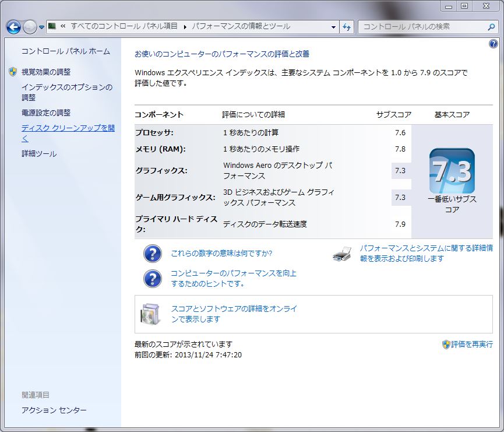Click the software box icon
The height and width of the screenshot is (432, 504).
[150, 314]
